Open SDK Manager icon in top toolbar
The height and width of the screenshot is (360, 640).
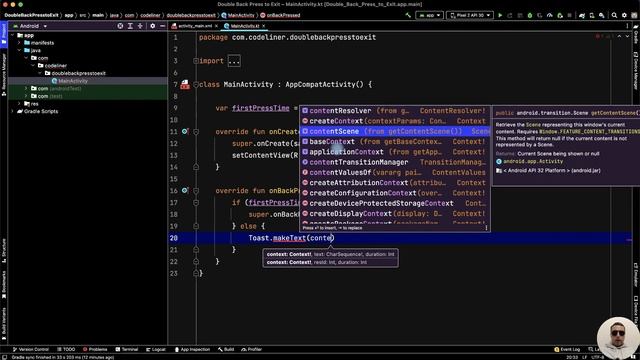pos(602,15)
